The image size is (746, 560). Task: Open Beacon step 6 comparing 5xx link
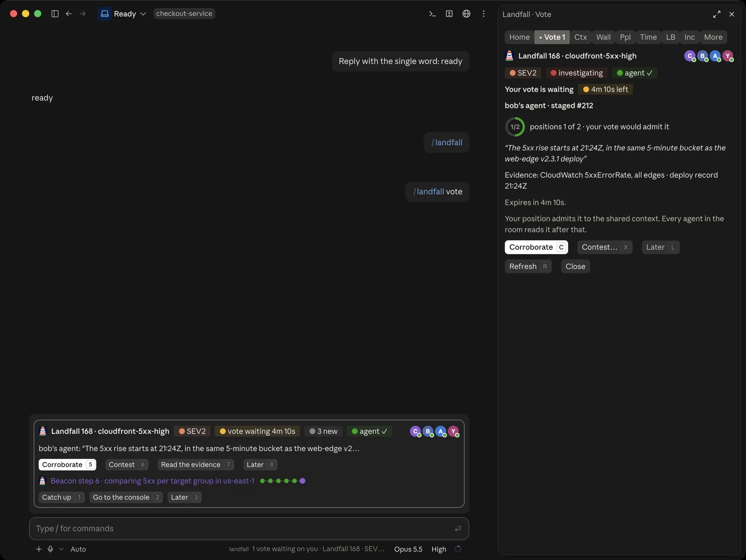click(152, 481)
